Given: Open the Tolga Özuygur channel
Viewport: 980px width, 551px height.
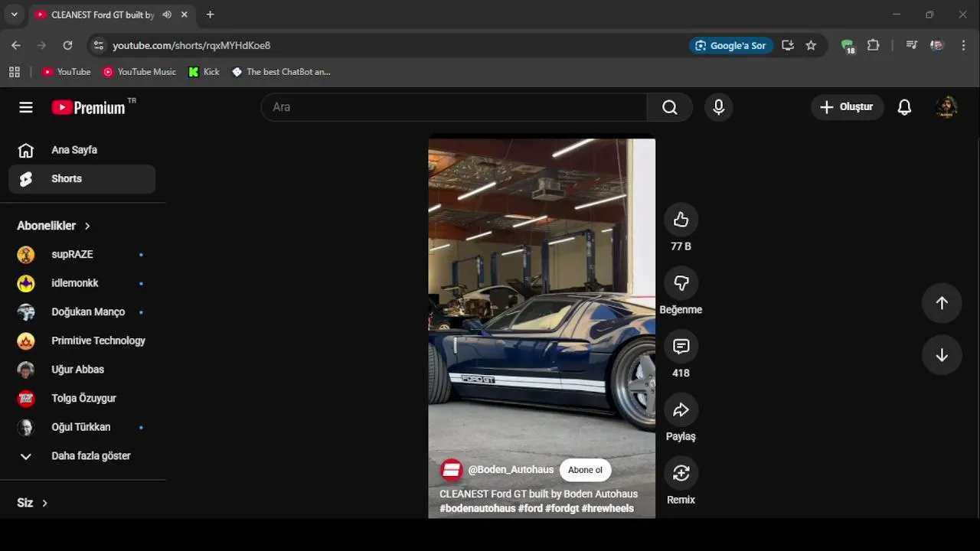Looking at the screenshot, I should [83, 399].
